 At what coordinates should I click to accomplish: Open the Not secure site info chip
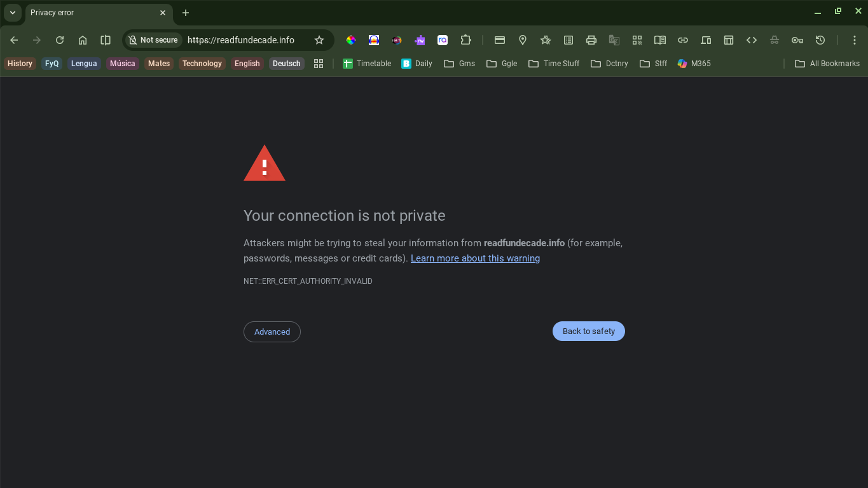click(x=153, y=40)
